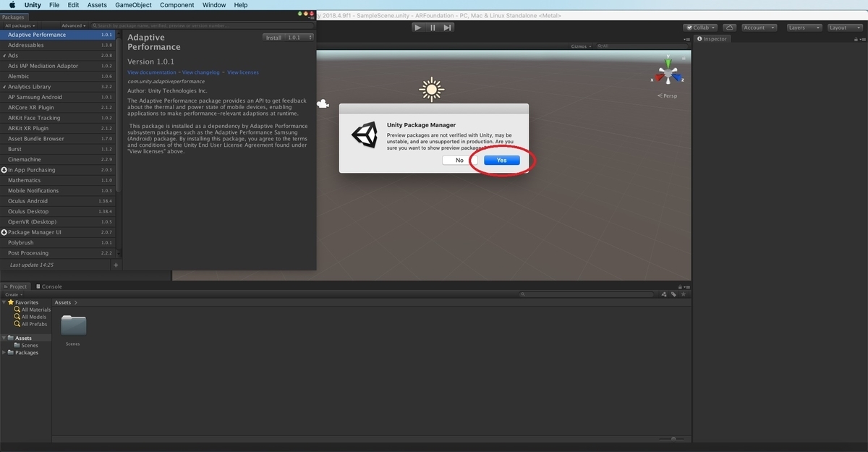Open the Assets menu in menu bar
868x452 pixels.
point(97,5)
